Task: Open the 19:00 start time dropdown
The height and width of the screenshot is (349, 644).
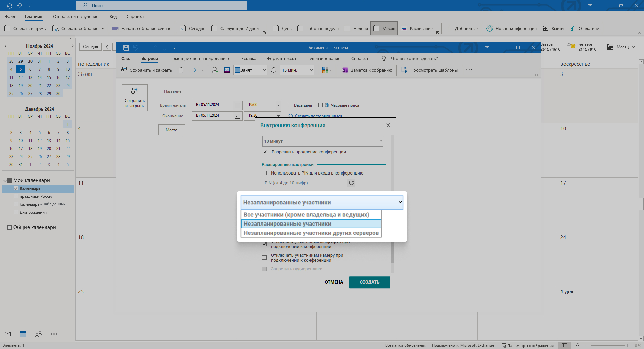Action: (x=278, y=105)
